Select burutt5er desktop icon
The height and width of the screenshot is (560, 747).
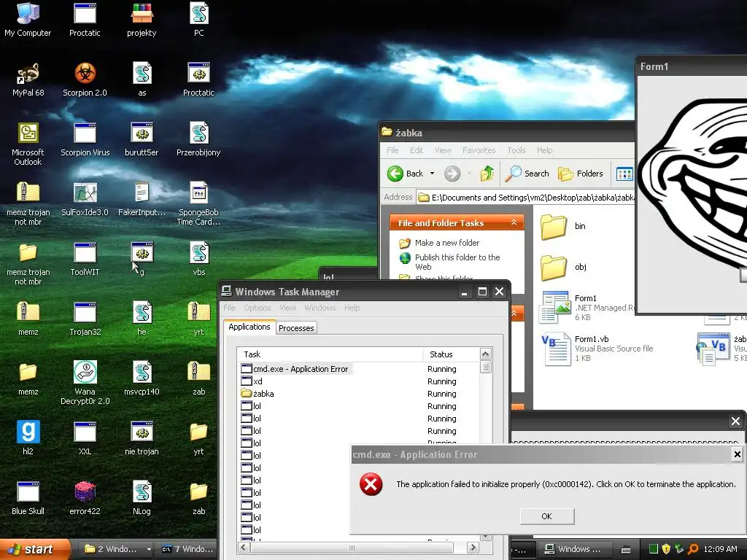coord(142,139)
